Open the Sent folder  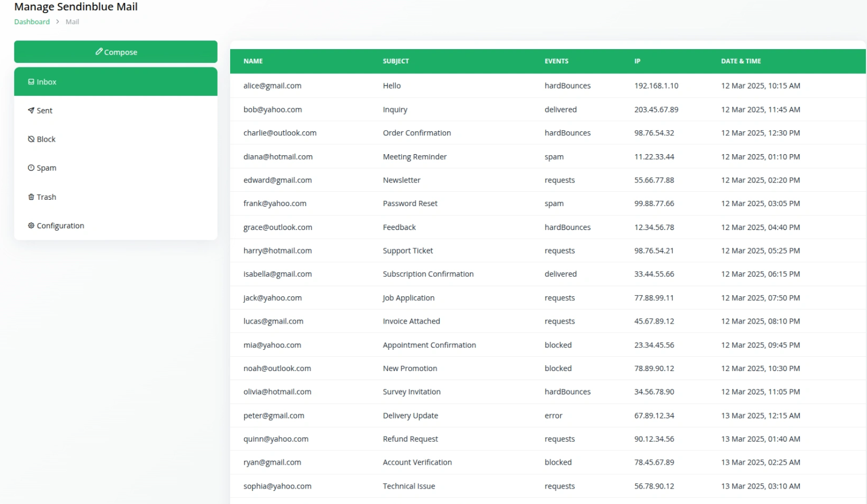(x=115, y=110)
